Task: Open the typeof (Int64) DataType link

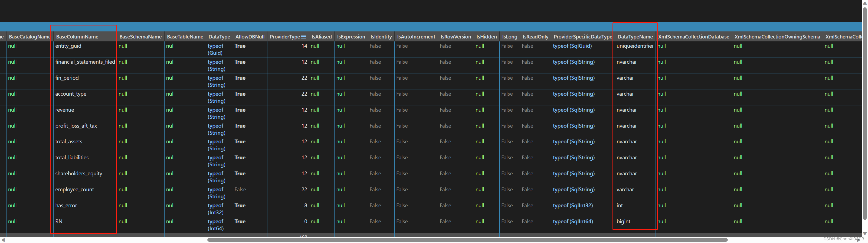Action: click(216, 225)
